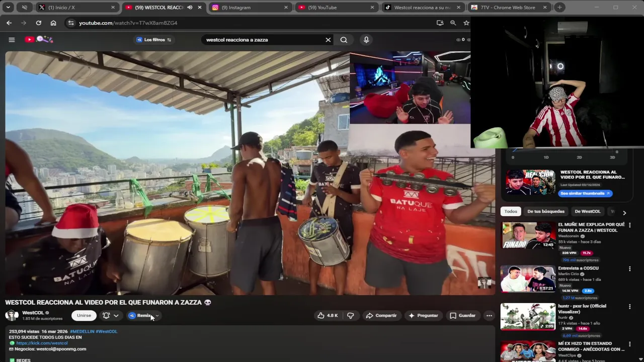The width and height of the screenshot is (644, 362).
Task: Open the tab search dropdown arrow
Action: coord(9,8)
